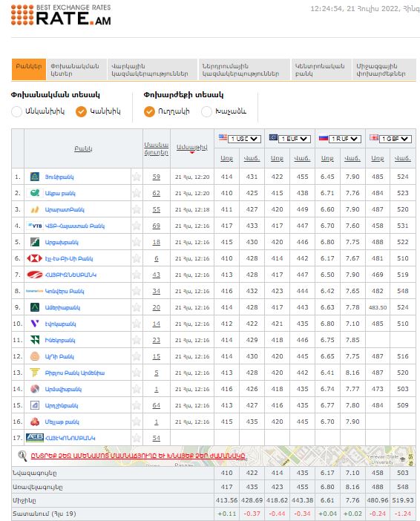Click GBP buy value 483.50 in row 9

378,307
